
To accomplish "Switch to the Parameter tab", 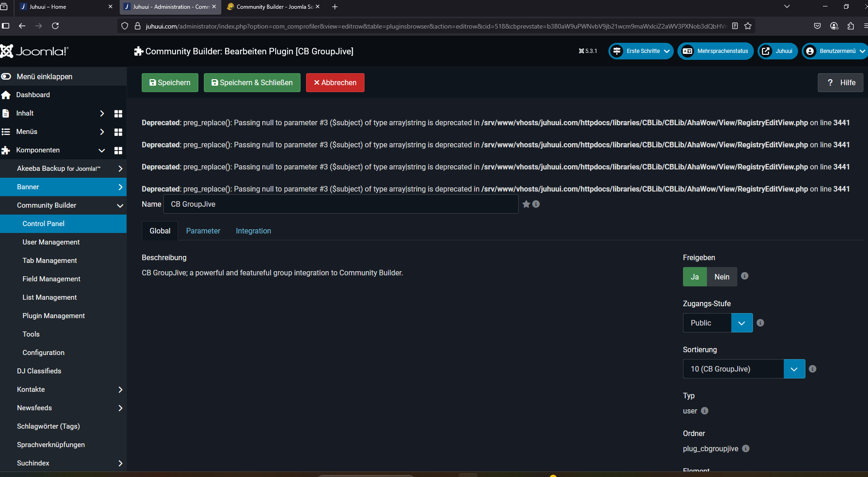I will click(203, 231).
